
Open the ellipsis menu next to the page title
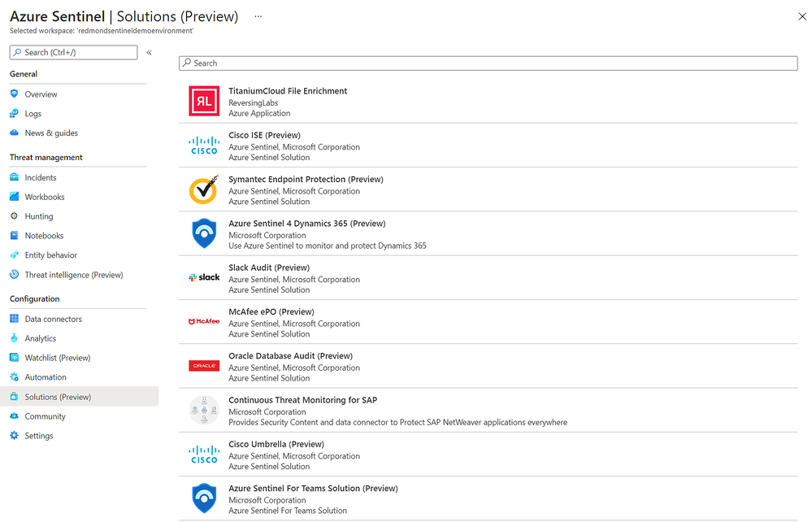click(258, 15)
